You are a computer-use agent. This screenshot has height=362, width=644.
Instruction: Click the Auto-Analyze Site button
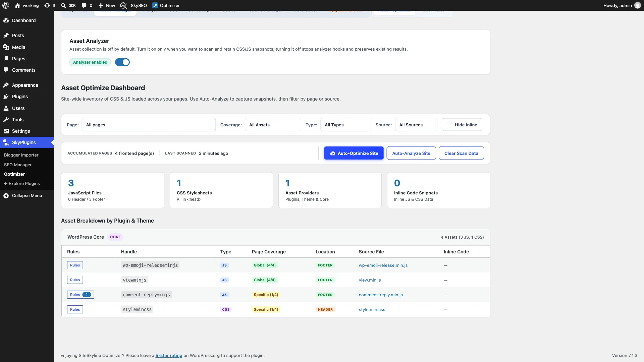click(411, 153)
